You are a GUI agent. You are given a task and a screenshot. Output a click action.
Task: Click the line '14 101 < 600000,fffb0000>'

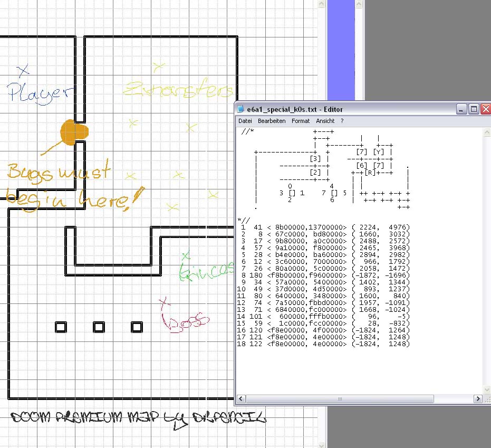click(x=292, y=317)
